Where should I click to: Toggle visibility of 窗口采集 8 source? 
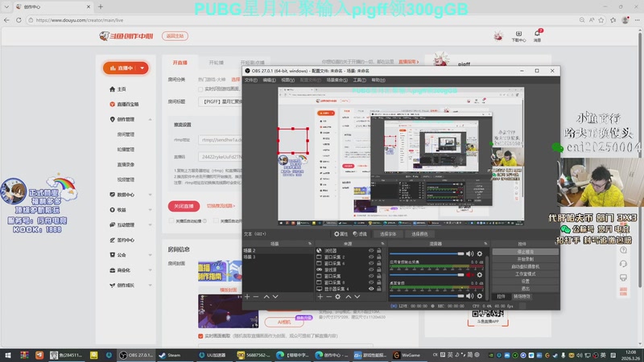371,282
